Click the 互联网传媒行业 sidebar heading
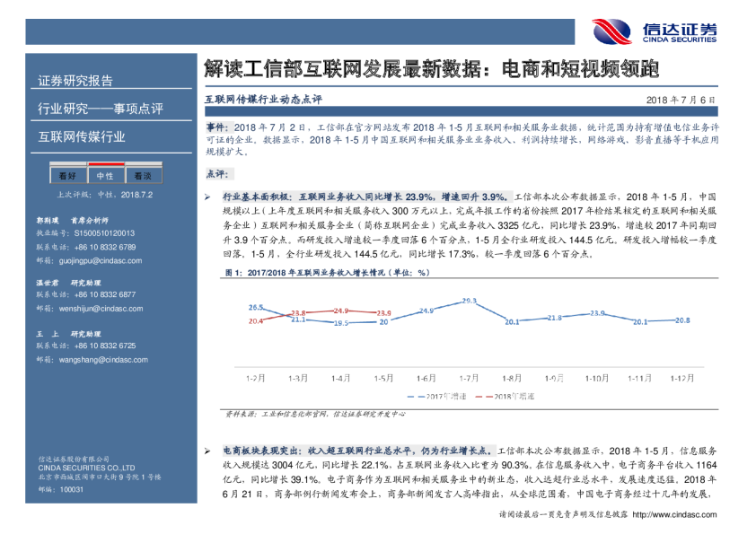756x534 pixels. [x=82, y=137]
